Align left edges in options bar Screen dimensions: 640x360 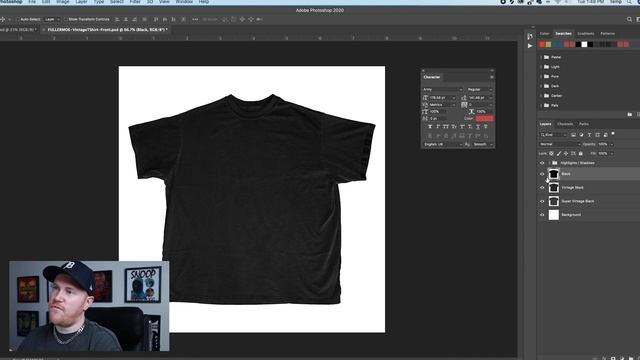117,19
